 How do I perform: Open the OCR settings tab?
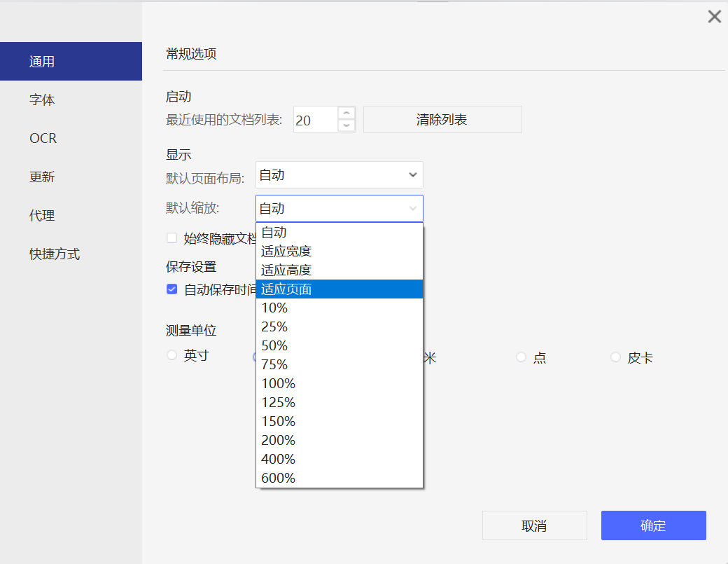[43, 139]
